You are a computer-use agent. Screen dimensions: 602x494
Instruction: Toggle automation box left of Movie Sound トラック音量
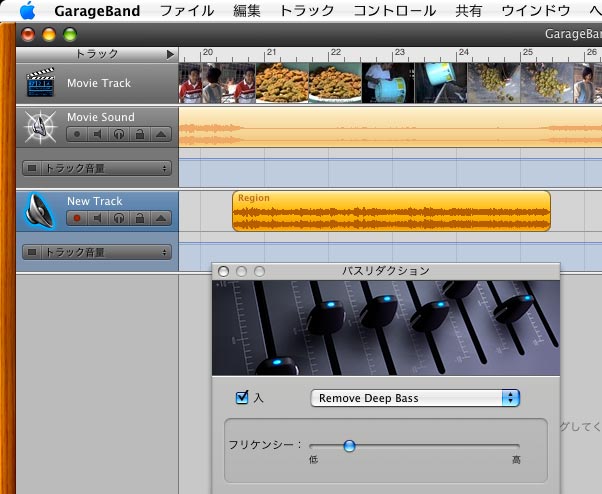click(32, 168)
